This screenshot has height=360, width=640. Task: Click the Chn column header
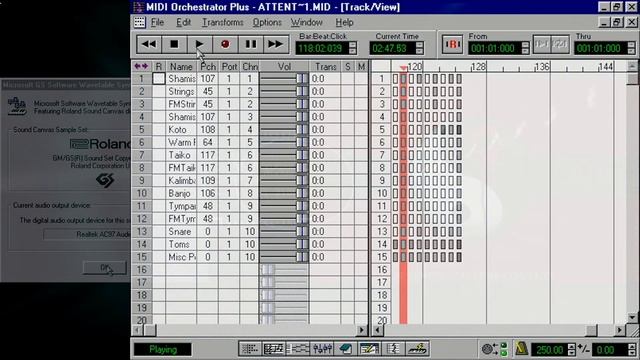[250, 66]
